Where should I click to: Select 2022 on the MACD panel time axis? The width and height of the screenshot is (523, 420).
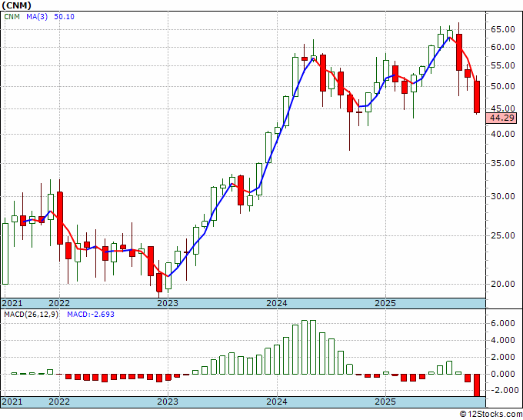click(x=59, y=402)
